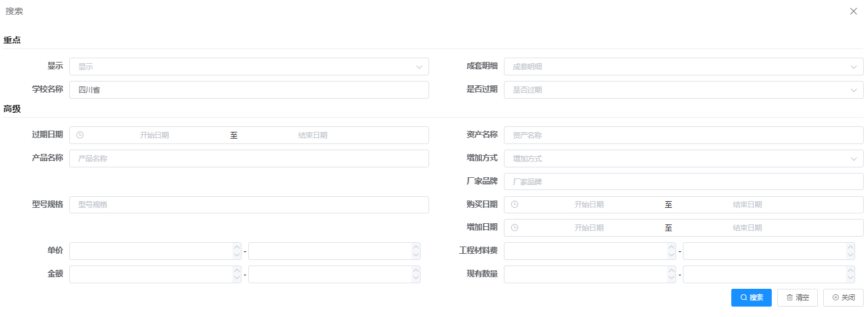
Task: Click into the 资产名称 text field
Action: [683, 136]
